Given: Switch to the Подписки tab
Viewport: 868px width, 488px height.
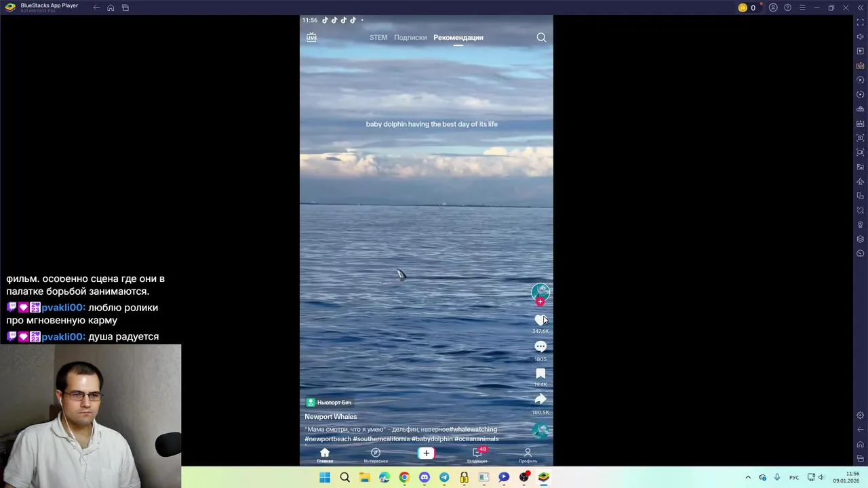Looking at the screenshot, I should point(410,38).
